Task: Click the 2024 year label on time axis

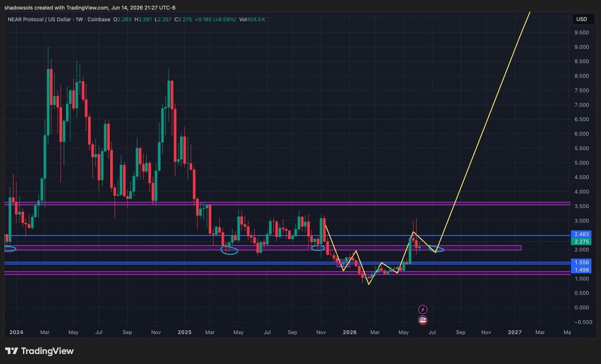Action: click(x=16, y=332)
